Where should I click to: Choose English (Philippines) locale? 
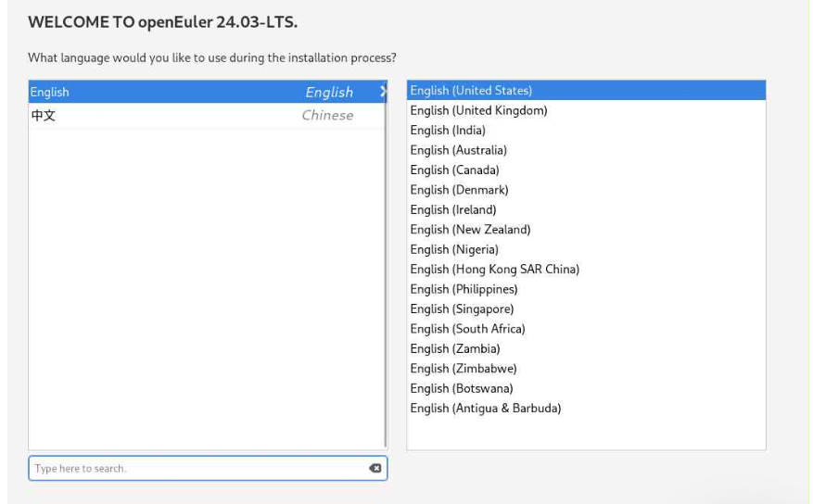[586, 289]
